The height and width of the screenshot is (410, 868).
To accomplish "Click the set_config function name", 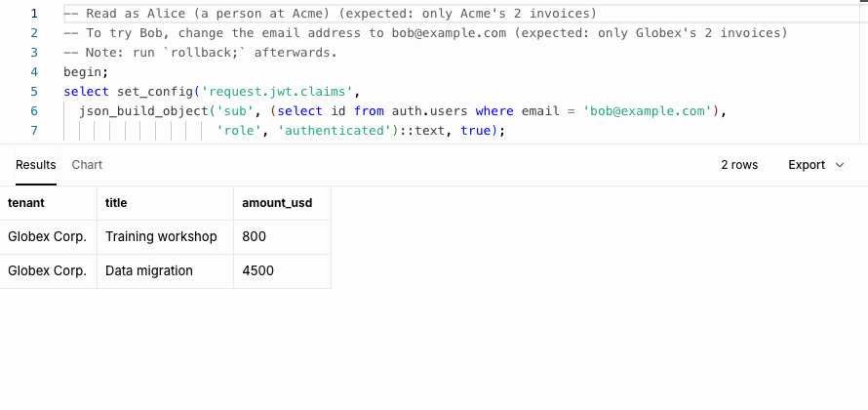I will [154, 92].
